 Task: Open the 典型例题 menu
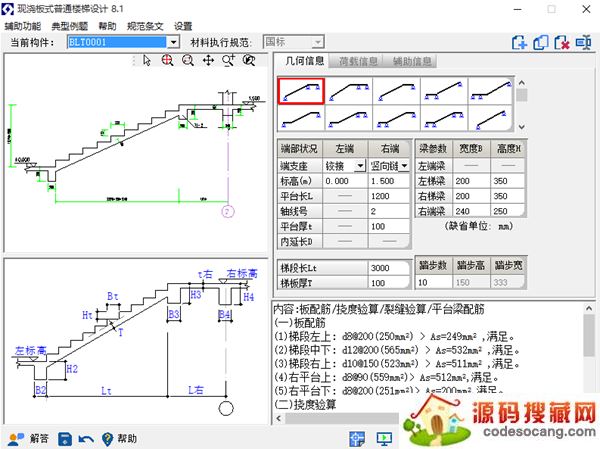pyautogui.click(x=70, y=26)
